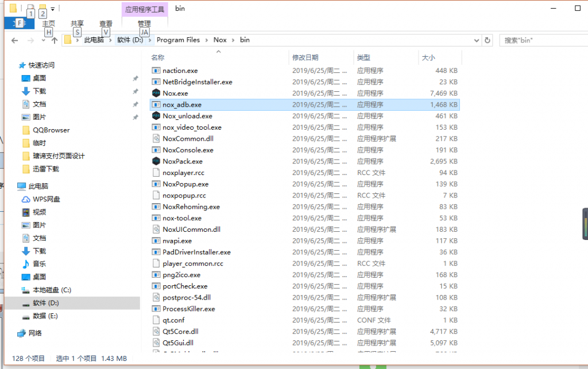Select the noxpopup.rcc file name
The width and height of the screenshot is (588, 369).
(184, 195)
